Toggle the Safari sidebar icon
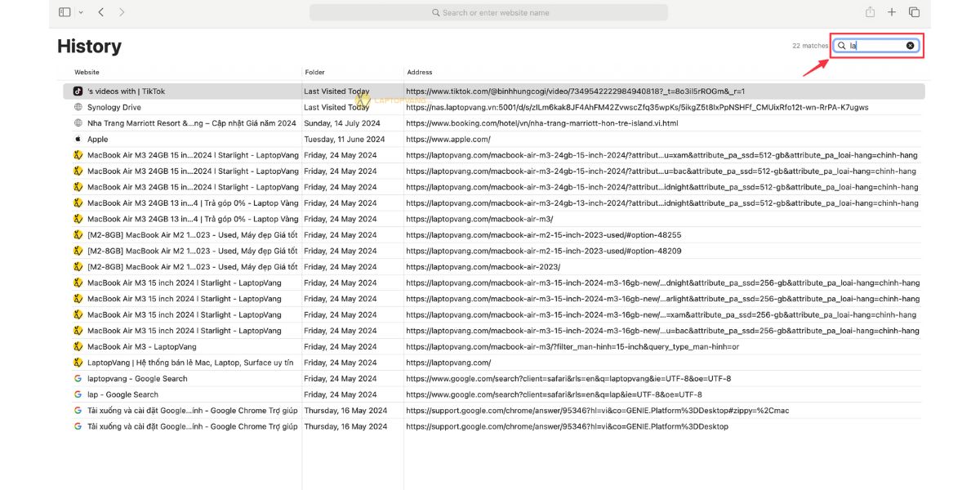 [65, 12]
